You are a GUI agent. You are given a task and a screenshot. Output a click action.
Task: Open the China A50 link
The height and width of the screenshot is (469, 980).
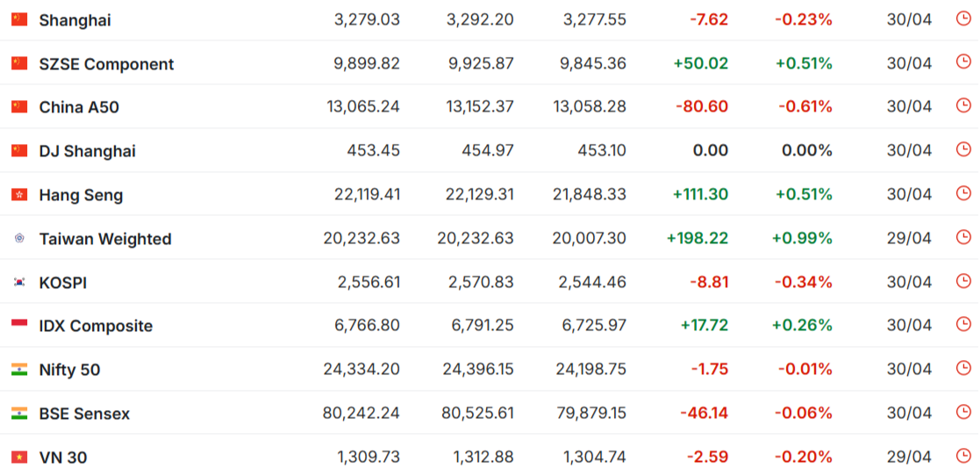[x=79, y=107]
